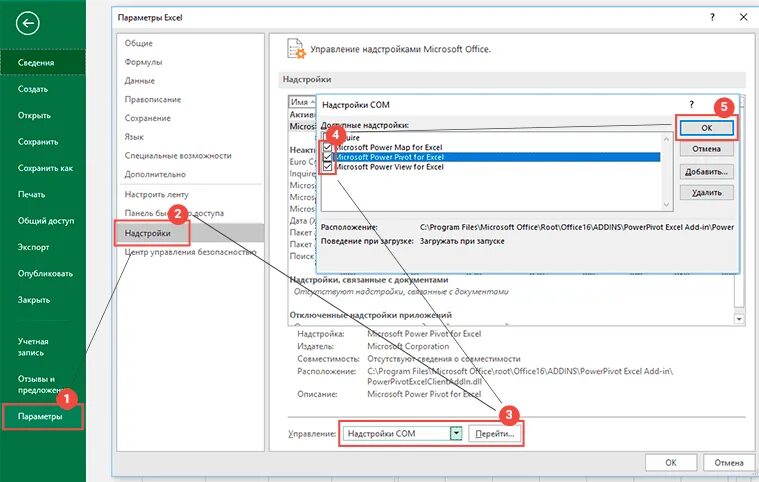This screenshot has height=482, width=759.
Task: Open Центр управления безопасностью category
Action: point(191,252)
